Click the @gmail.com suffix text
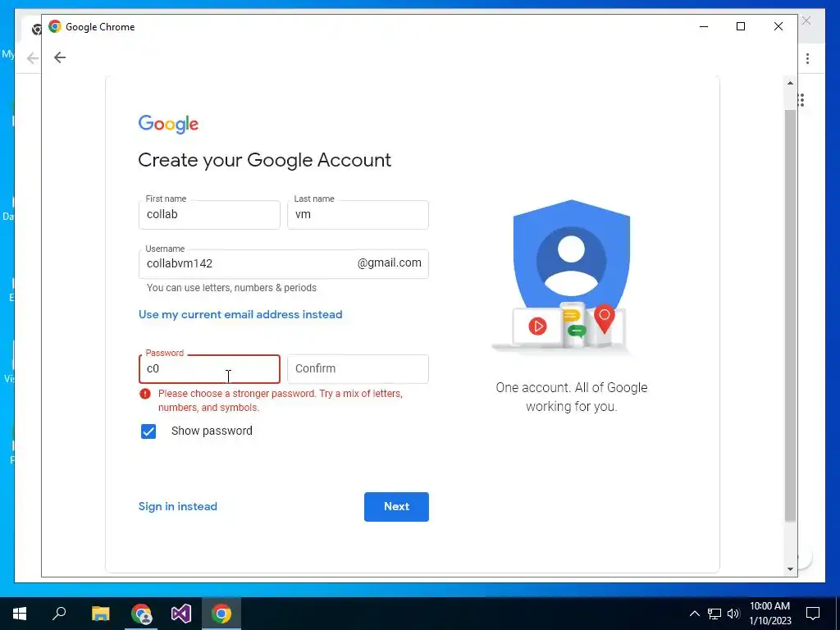 tap(389, 263)
